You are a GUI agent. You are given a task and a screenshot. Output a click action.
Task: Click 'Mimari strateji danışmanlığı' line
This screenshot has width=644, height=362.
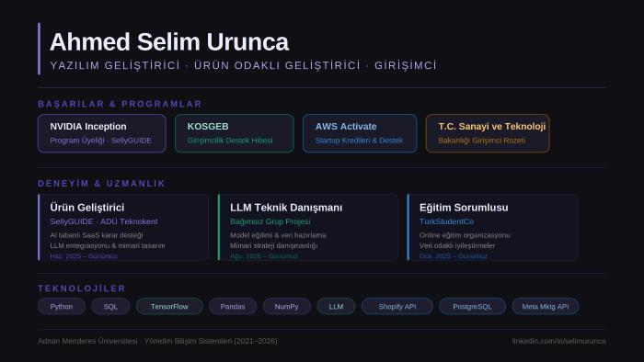pos(274,245)
